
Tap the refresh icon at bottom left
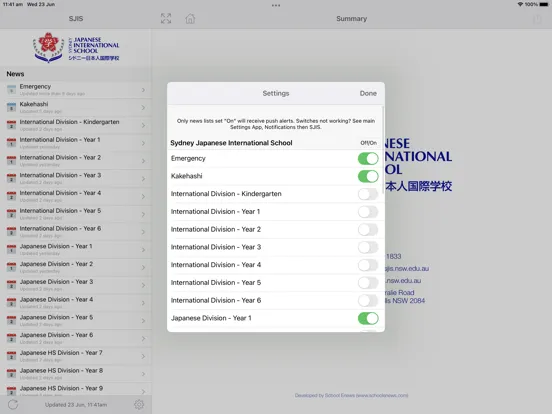pos(13,404)
